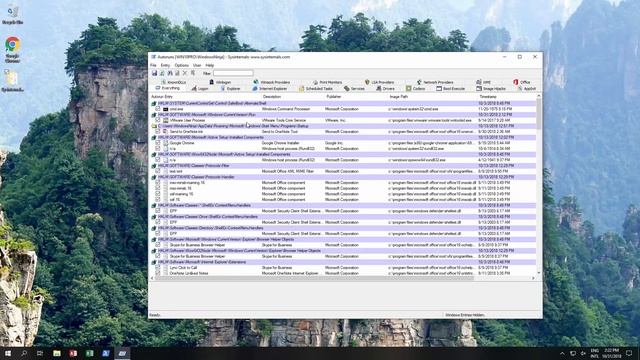Open the Windows Start menu

pos(8,353)
